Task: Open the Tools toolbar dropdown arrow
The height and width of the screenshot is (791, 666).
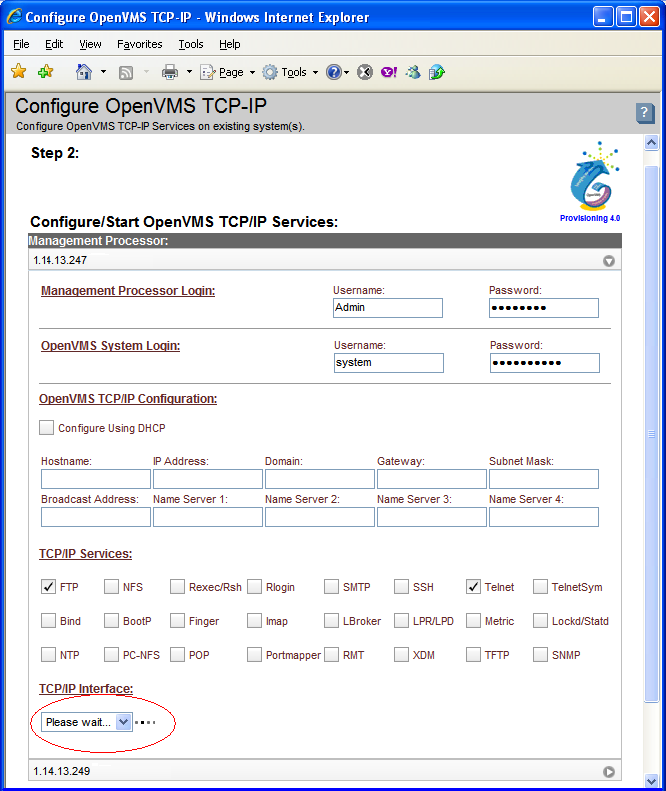Action: point(315,73)
